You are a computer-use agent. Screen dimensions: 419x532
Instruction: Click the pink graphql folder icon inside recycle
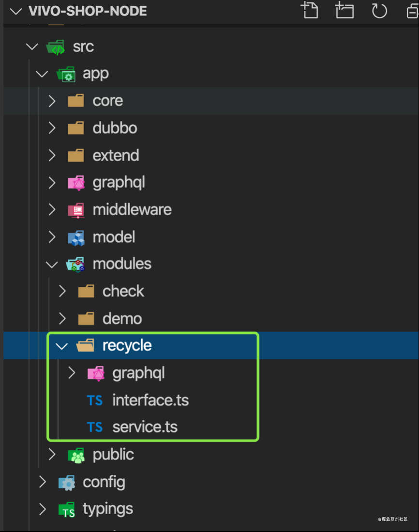pos(96,373)
